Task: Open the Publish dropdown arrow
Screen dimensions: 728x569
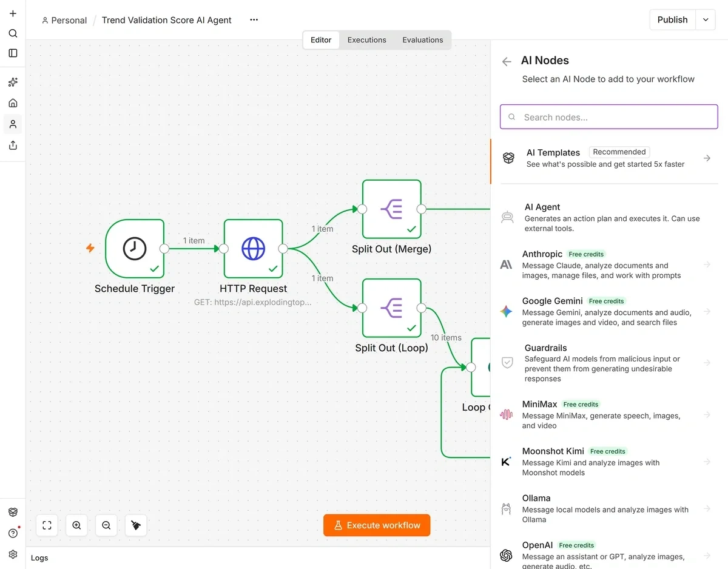Action: pyautogui.click(x=706, y=20)
